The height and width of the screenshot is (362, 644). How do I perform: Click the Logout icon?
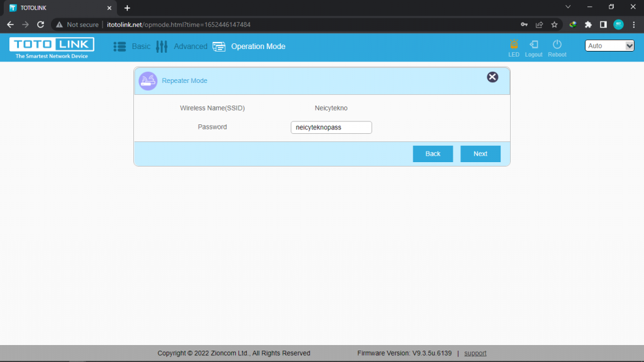(533, 45)
